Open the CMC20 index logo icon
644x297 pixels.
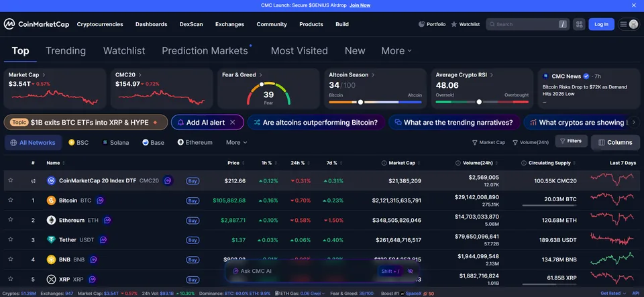52,180
